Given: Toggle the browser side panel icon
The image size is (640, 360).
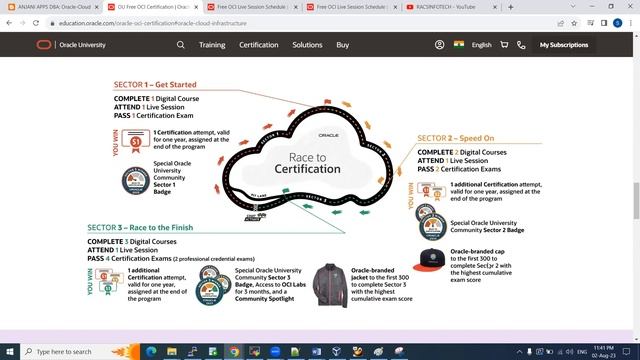Looking at the screenshot, I should (604, 23).
